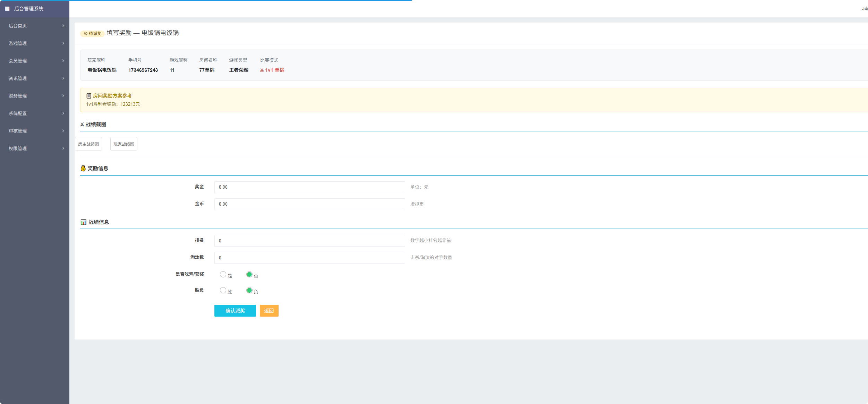Click the clock icon in 待派奖 badge
The height and width of the screenshot is (404, 868).
(86, 34)
